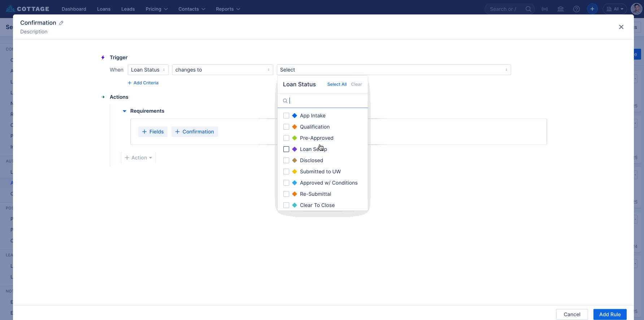Check the Clear To Close checkbox
Screen dimensions: 644x320
(286, 205)
